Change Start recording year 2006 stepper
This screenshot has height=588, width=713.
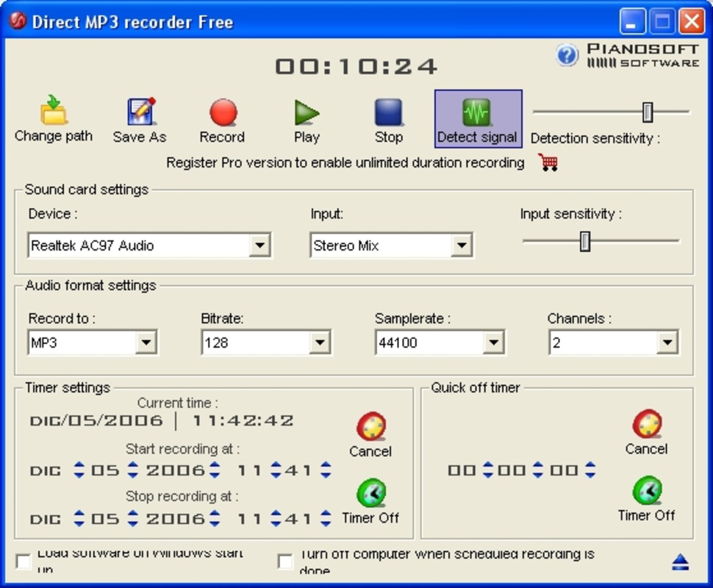click(215, 470)
